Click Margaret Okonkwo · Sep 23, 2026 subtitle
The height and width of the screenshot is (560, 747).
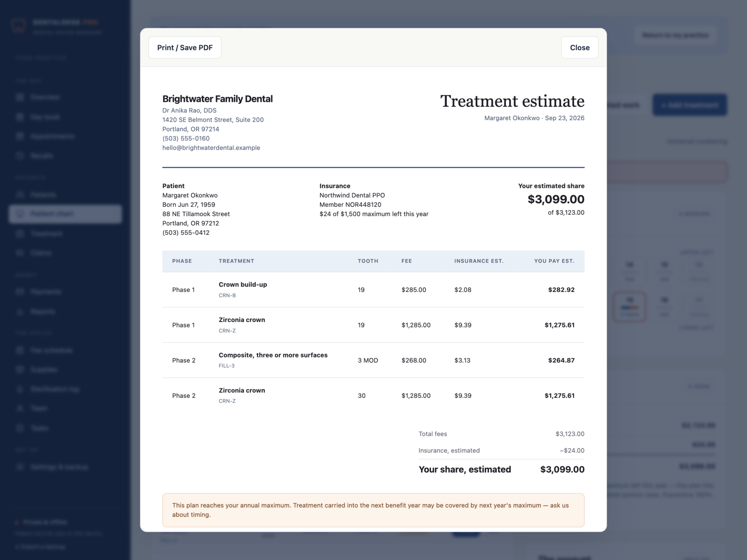click(534, 118)
